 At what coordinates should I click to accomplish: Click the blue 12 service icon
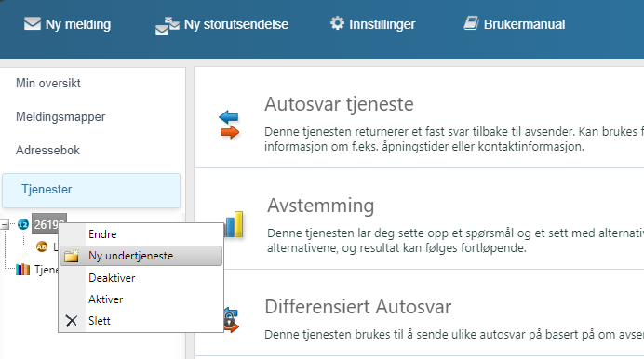coord(23,224)
